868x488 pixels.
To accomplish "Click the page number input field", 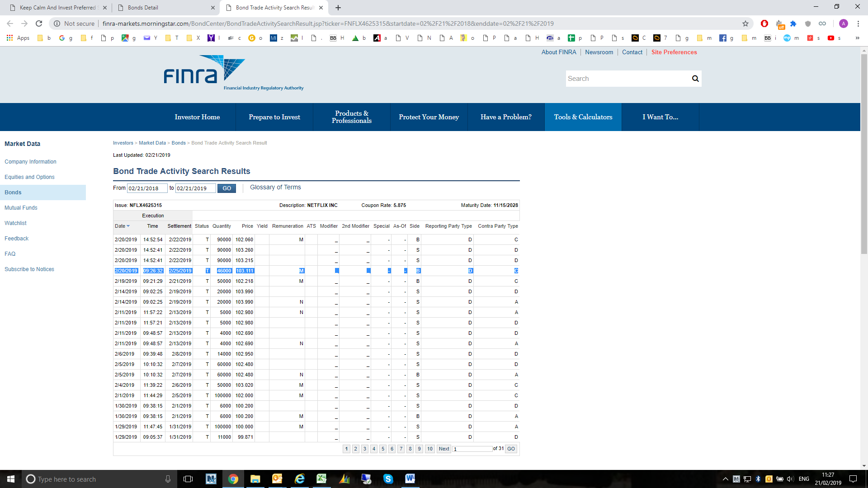I will point(472,449).
